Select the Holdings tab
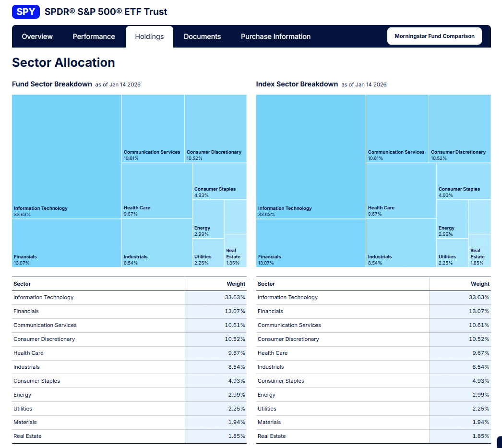This screenshot has height=448, width=502. point(149,36)
